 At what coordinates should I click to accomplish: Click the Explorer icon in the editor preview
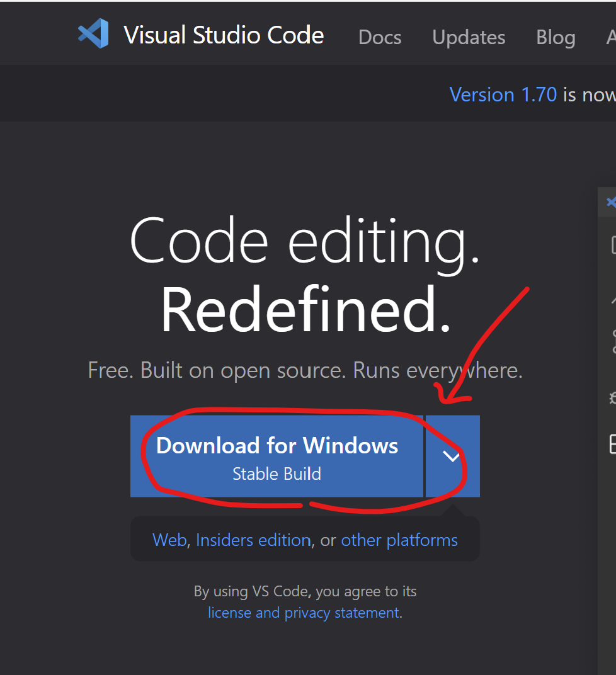pos(612,244)
